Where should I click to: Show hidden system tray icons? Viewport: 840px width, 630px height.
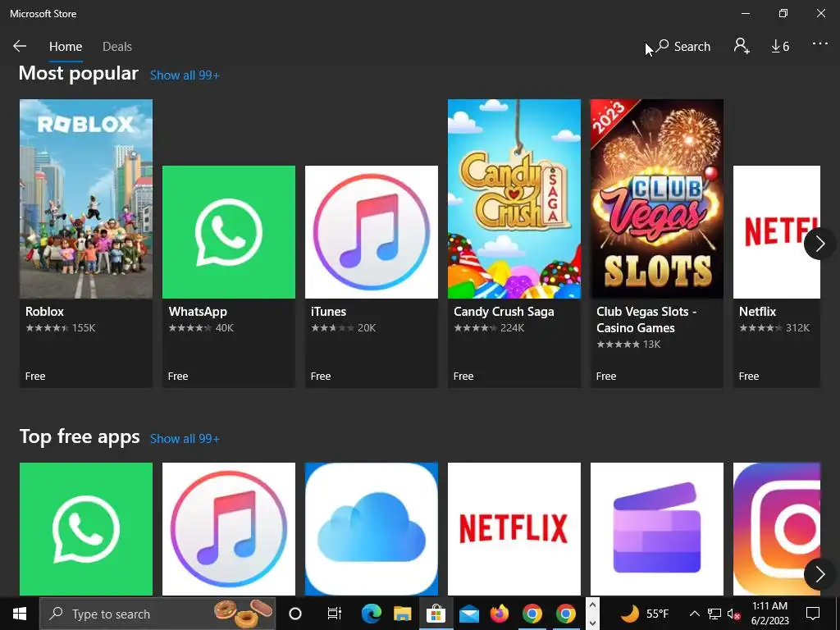click(694, 614)
